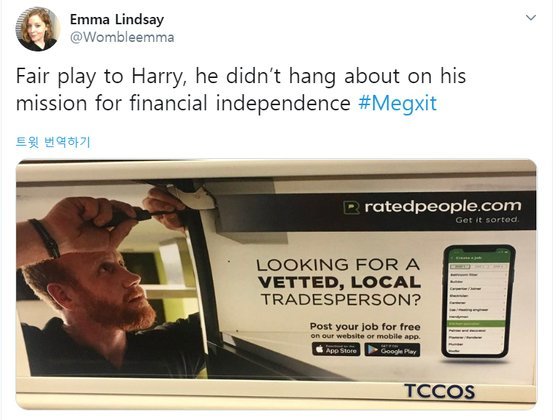Screen dimensions: 560x420
Task: Open the #Megxit hashtag
Action: (397, 103)
